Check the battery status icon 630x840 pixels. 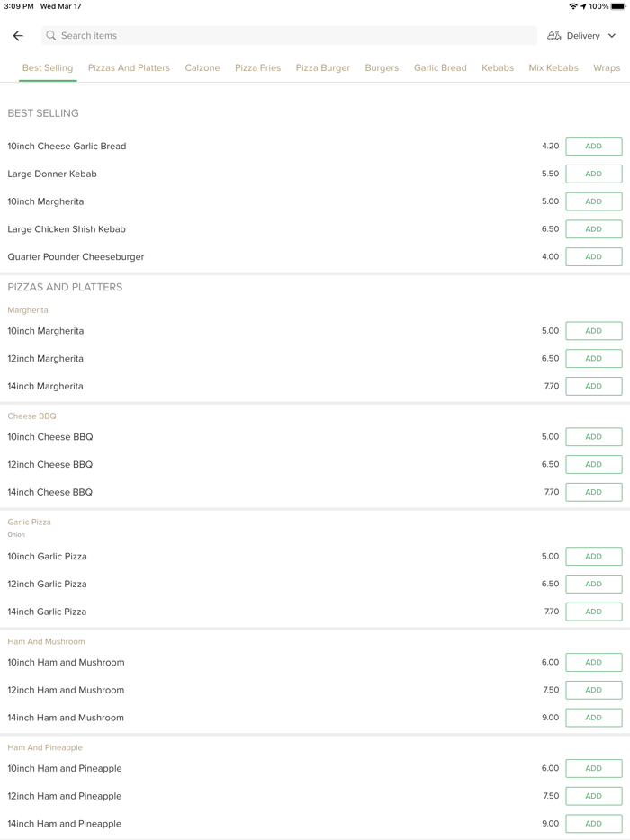(x=618, y=6)
